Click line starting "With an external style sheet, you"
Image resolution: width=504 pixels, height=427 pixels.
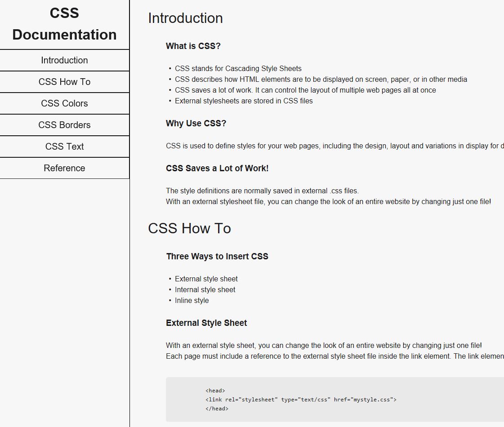point(324,345)
